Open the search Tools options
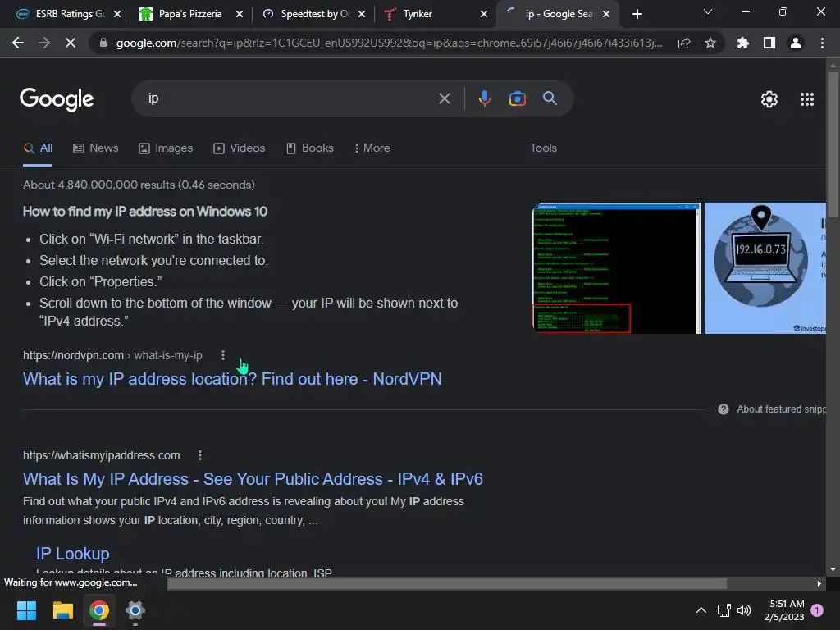 click(x=543, y=148)
